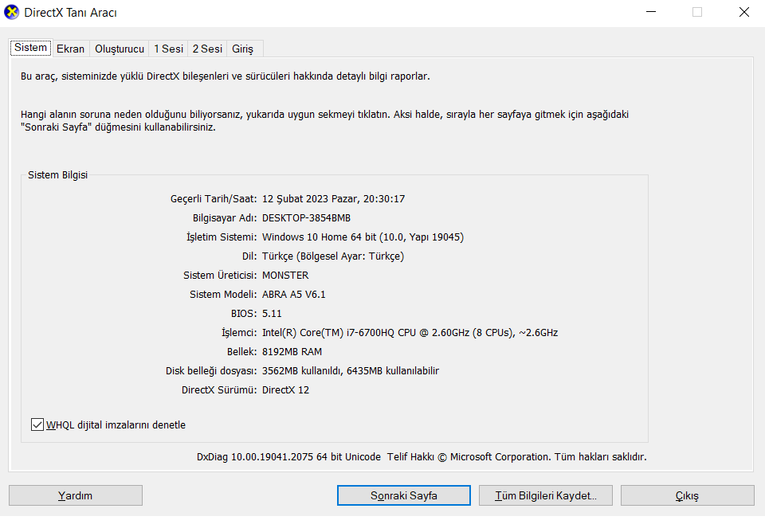
Task: Click the BIOS label
Action: [244, 314]
